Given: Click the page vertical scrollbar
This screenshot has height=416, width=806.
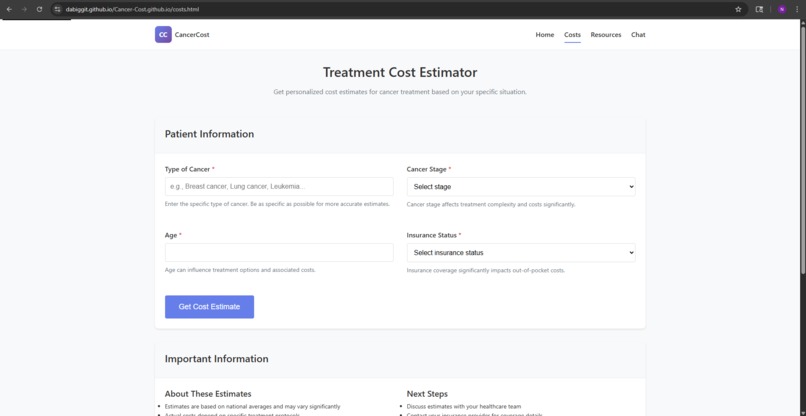Looking at the screenshot, I should point(802,149).
